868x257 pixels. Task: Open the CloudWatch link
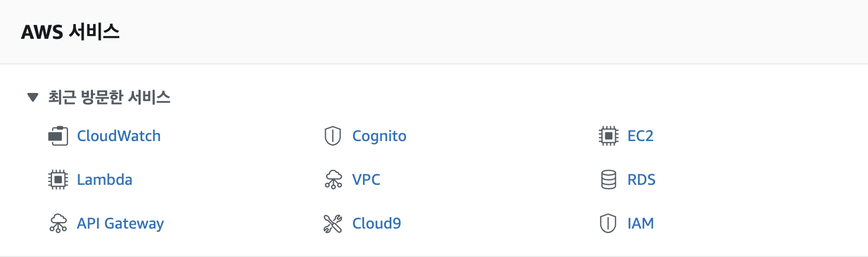pyautogui.click(x=119, y=136)
